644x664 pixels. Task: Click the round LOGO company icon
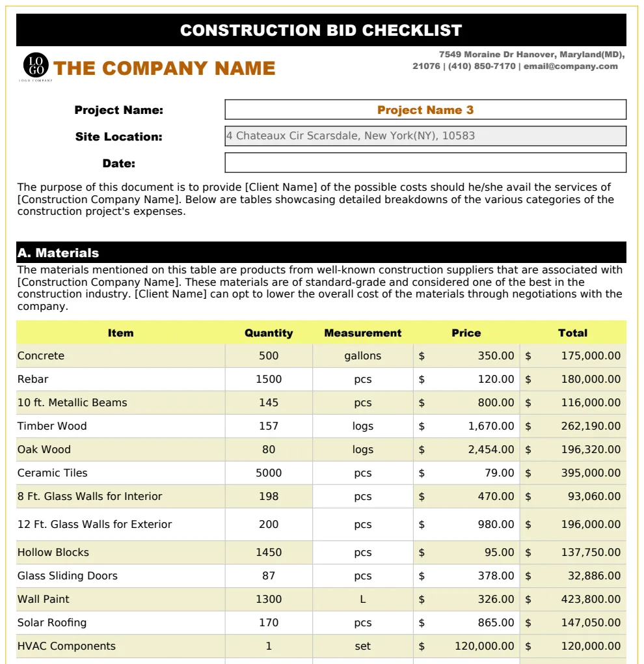click(x=36, y=65)
